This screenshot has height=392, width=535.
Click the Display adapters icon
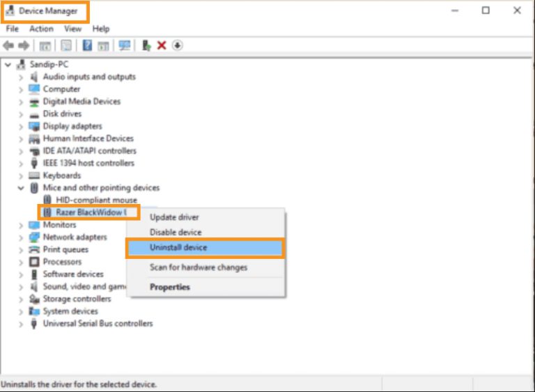coord(34,126)
